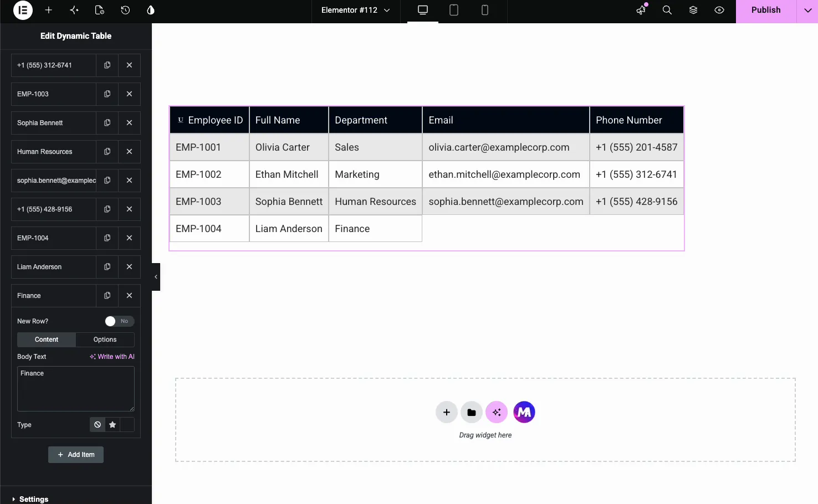
Task: Open template library folder icon
Action: (472, 412)
